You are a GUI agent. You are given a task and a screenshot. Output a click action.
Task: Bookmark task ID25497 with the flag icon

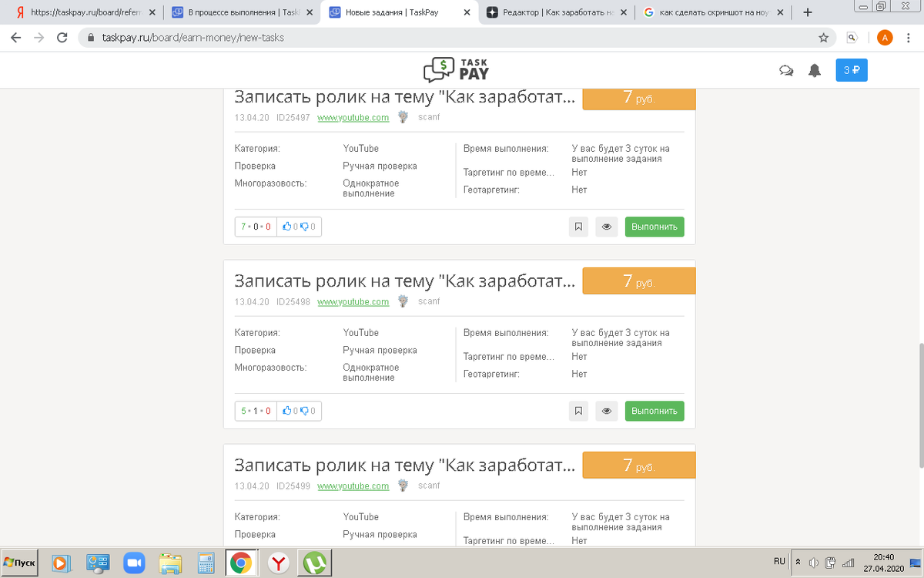(578, 227)
